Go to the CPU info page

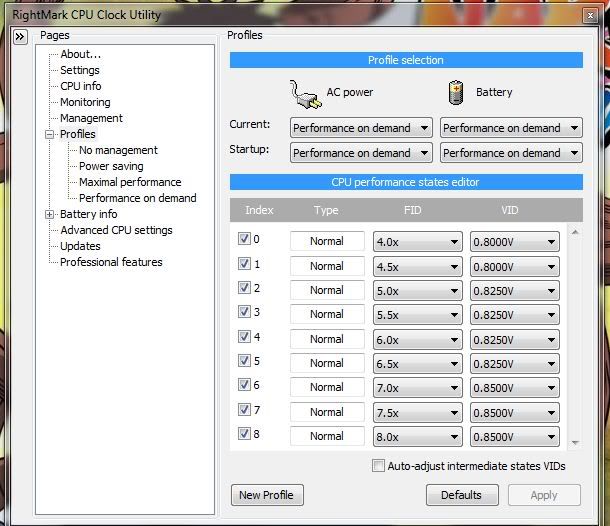click(81, 86)
